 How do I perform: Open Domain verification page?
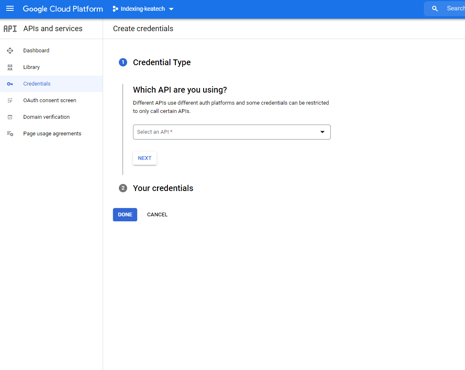coord(51,117)
